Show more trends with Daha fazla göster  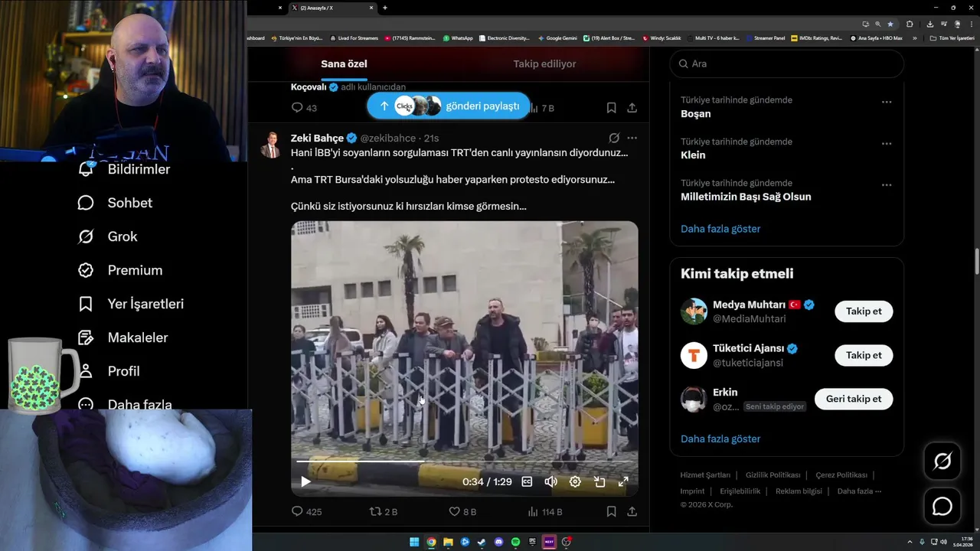pyautogui.click(x=720, y=228)
